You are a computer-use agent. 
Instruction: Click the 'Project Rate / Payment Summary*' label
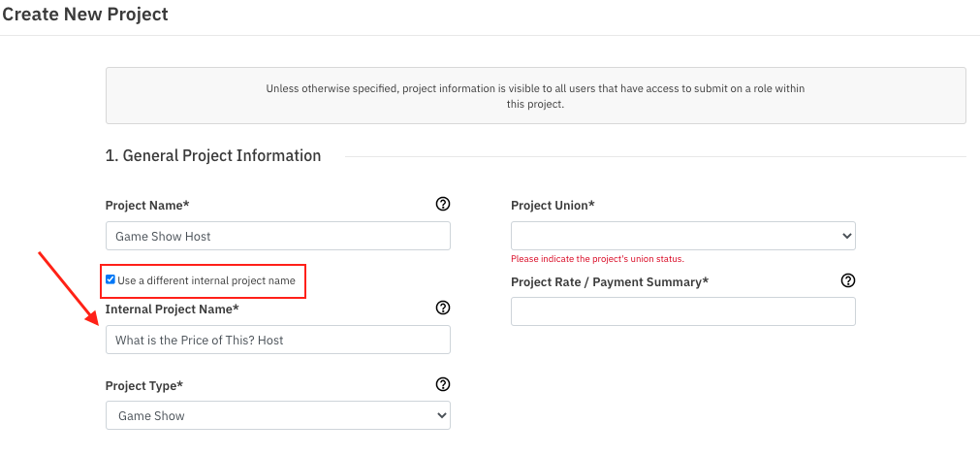(610, 281)
